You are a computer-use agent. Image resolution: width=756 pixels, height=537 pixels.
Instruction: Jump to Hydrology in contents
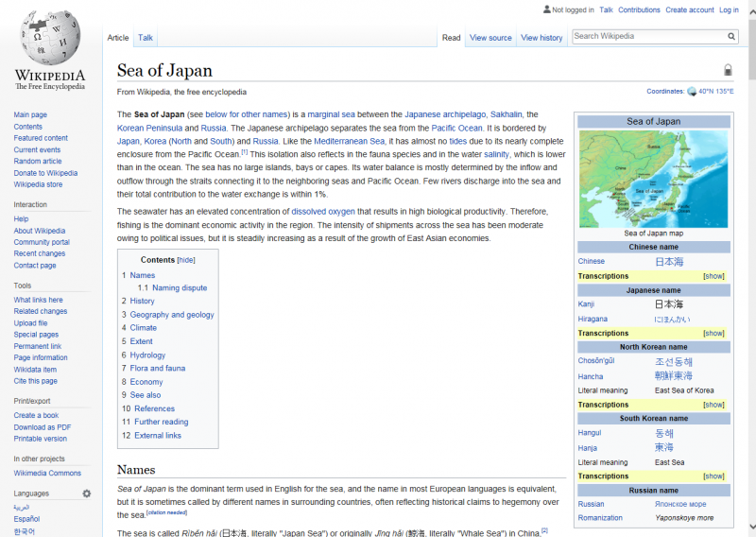click(147, 355)
